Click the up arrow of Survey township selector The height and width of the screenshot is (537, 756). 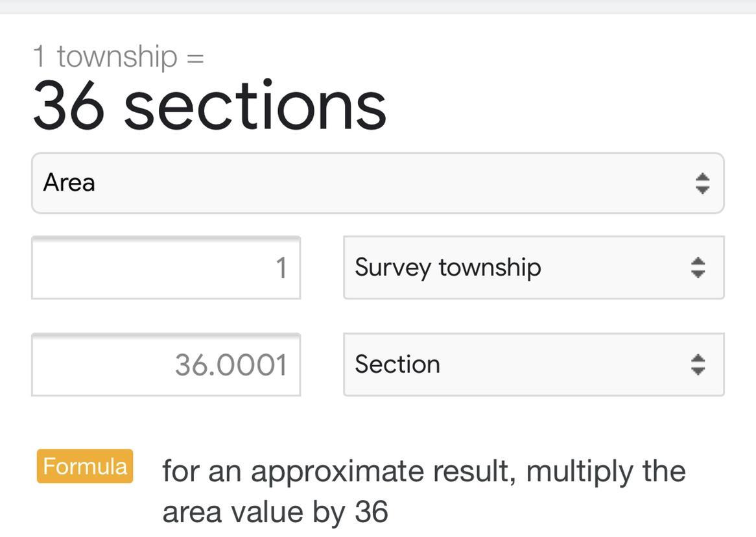coord(698,261)
